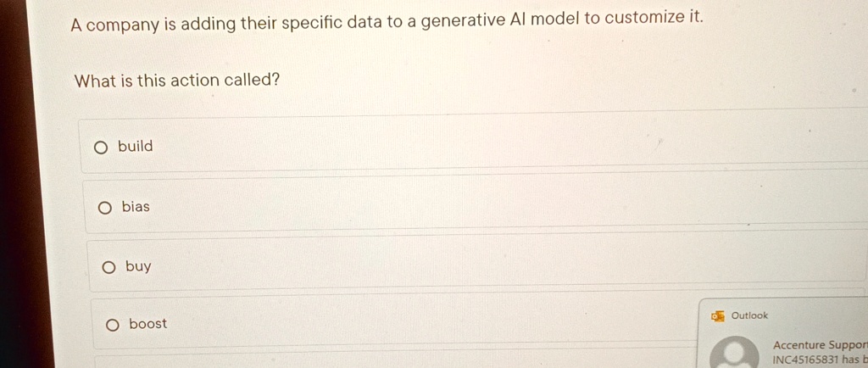868x368 pixels.
Task: Select the "build" radio button
Action: pyautogui.click(x=100, y=148)
